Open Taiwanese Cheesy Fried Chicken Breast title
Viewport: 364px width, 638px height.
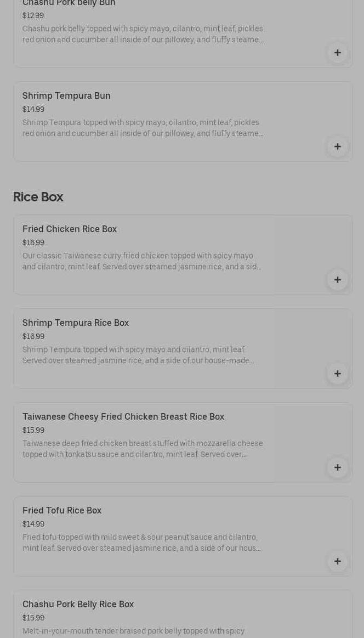coord(123,417)
